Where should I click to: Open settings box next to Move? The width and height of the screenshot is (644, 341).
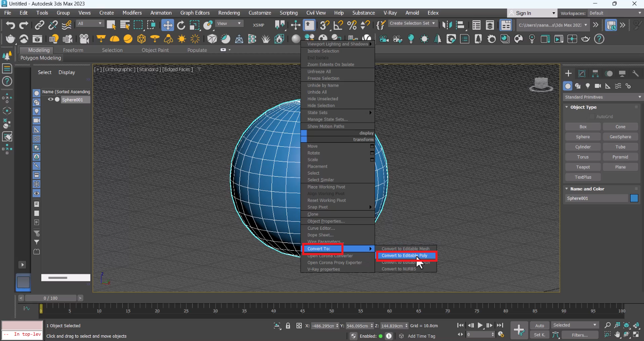click(x=372, y=146)
